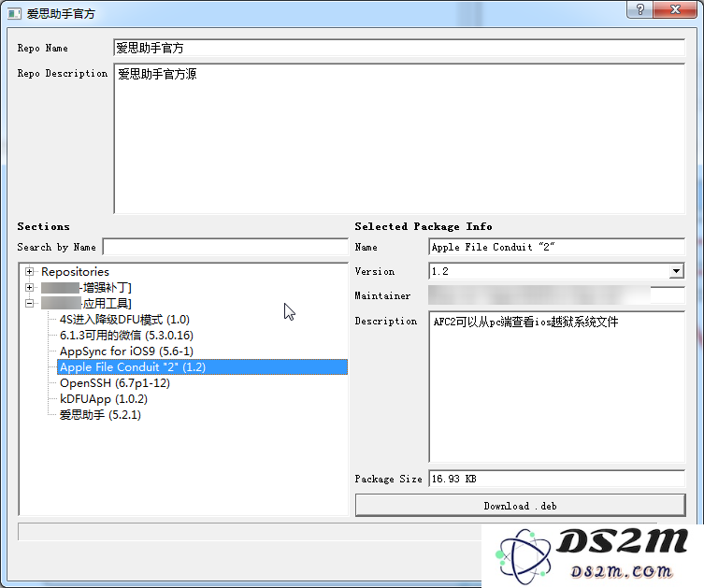The width and height of the screenshot is (704, 588).
Task: Click the Version combo box value 1.2
Action: click(549, 271)
